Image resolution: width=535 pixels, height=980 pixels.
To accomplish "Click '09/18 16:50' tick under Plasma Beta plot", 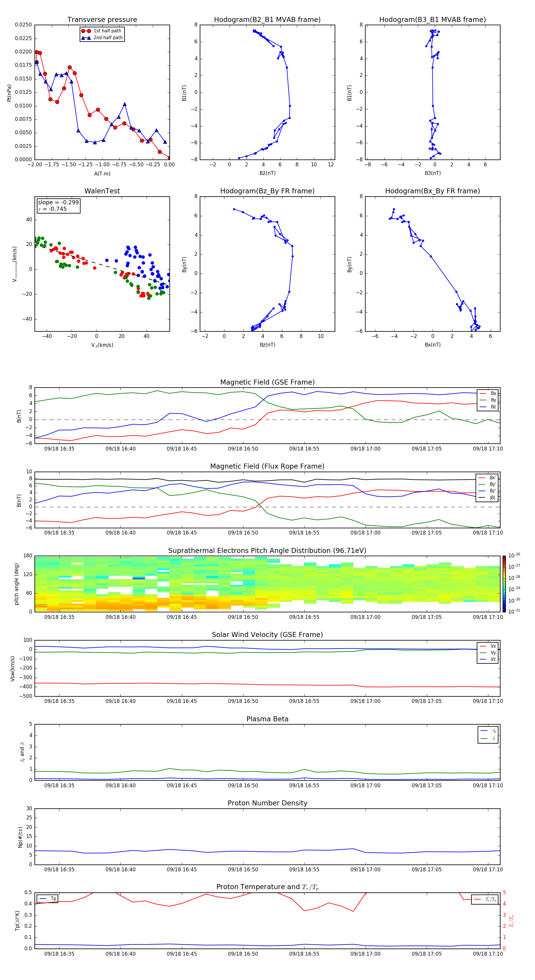I will point(243,785).
